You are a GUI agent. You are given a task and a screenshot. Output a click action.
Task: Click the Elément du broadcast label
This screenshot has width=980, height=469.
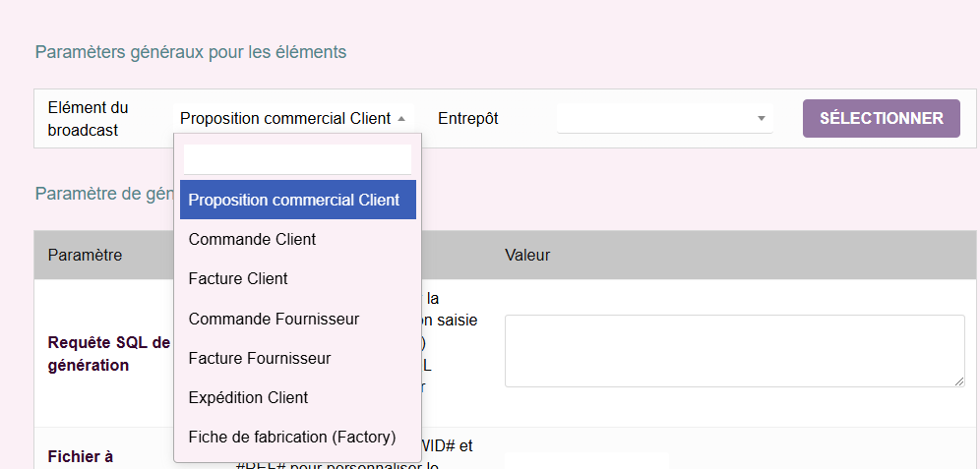pos(88,118)
